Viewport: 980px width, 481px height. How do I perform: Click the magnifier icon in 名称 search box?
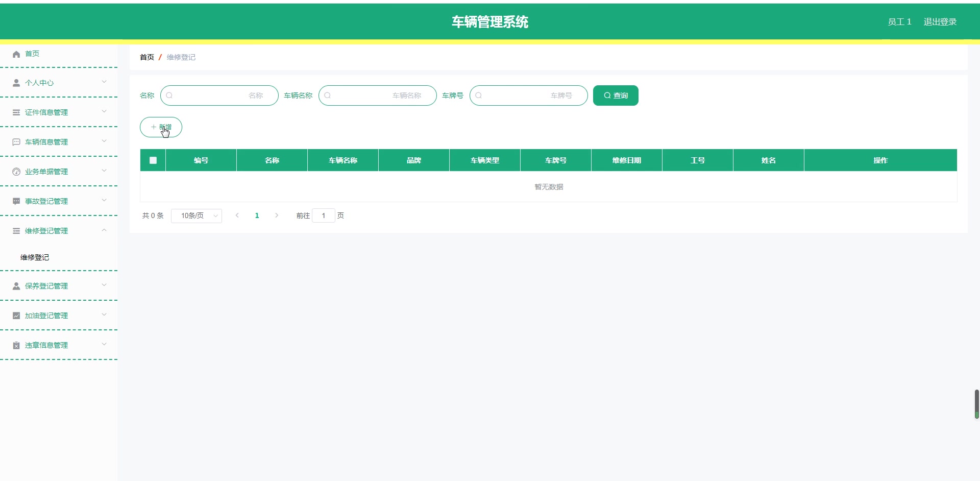point(170,95)
